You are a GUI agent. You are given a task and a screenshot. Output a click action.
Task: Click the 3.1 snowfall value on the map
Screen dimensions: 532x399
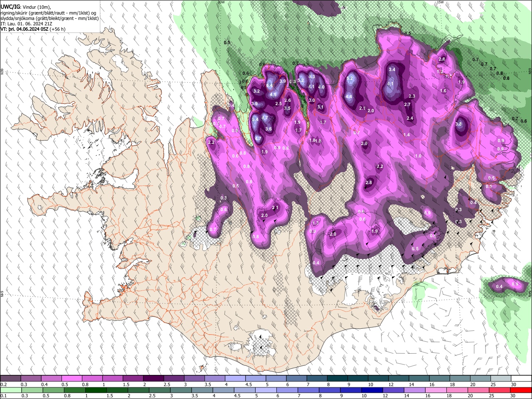320,107
